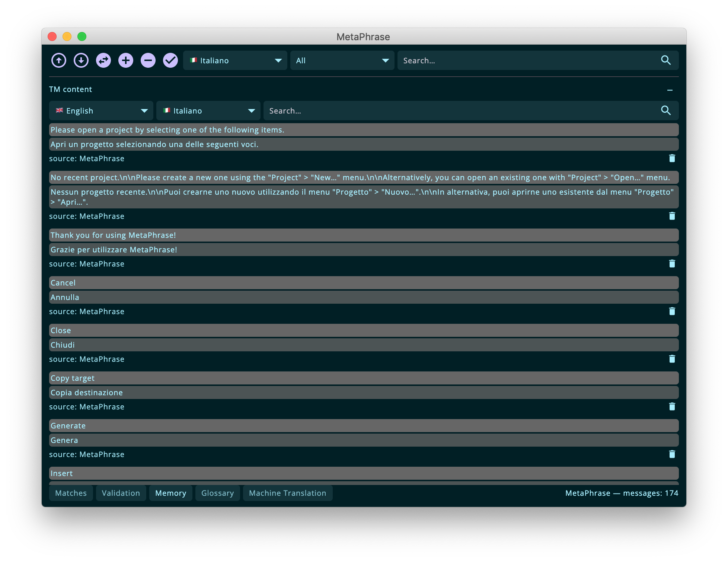The width and height of the screenshot is (728, 562).
Task: Click the 'Copy target' source row
Action: (364, 378)
